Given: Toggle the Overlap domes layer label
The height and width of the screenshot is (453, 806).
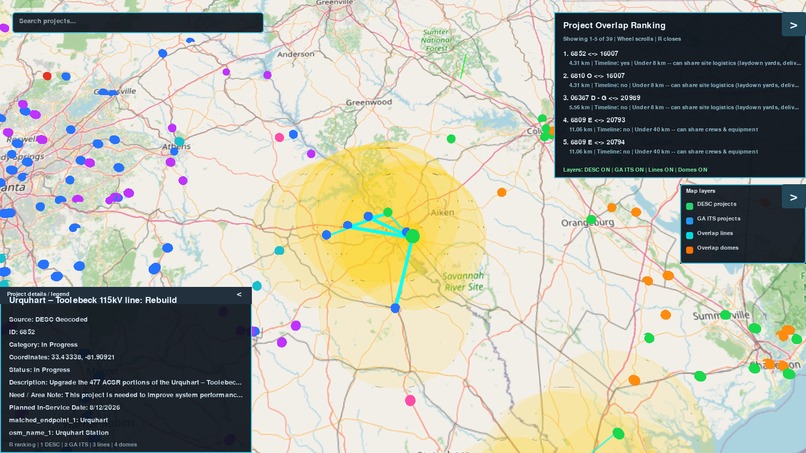Looking at the screenshot, I should pyautogui.click(x=717, y=248).
